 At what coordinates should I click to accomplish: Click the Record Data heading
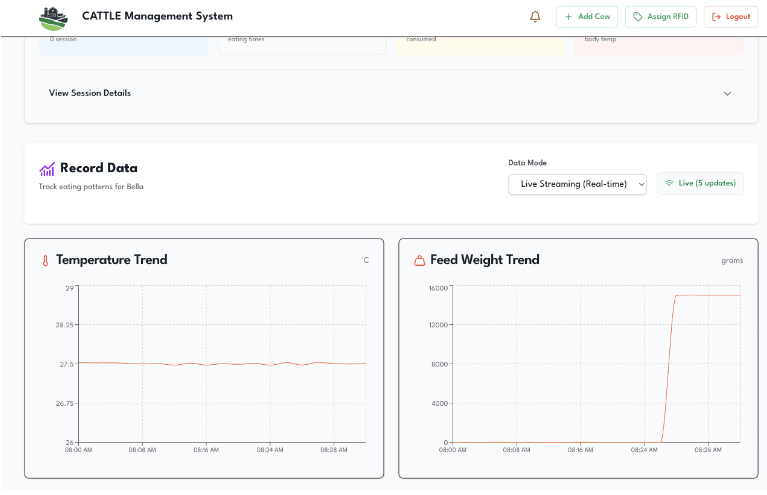98,168
